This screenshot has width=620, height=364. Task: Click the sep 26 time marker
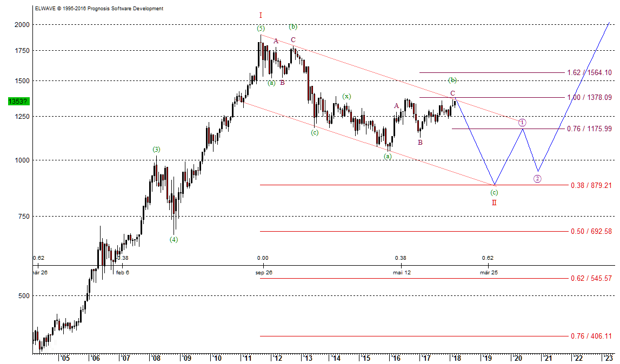[264, 272]
